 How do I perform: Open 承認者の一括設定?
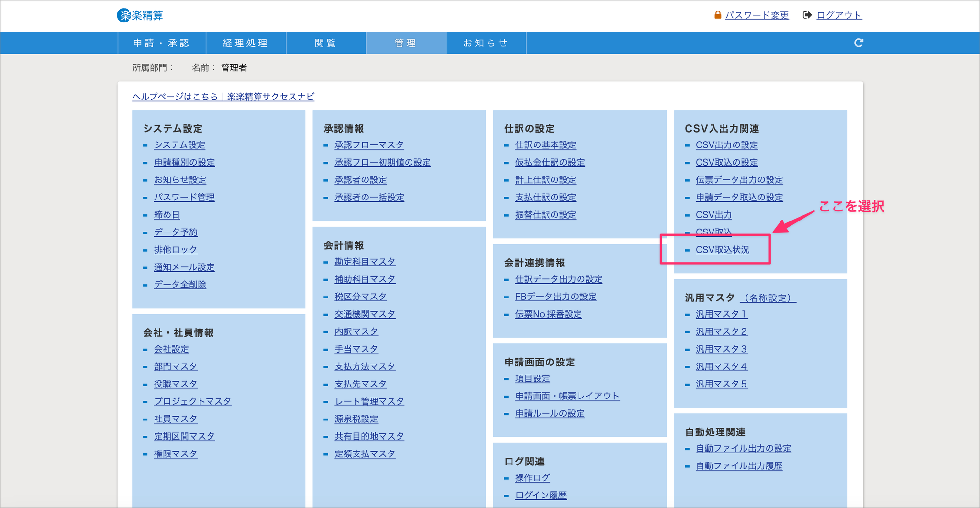click(369, 198)
